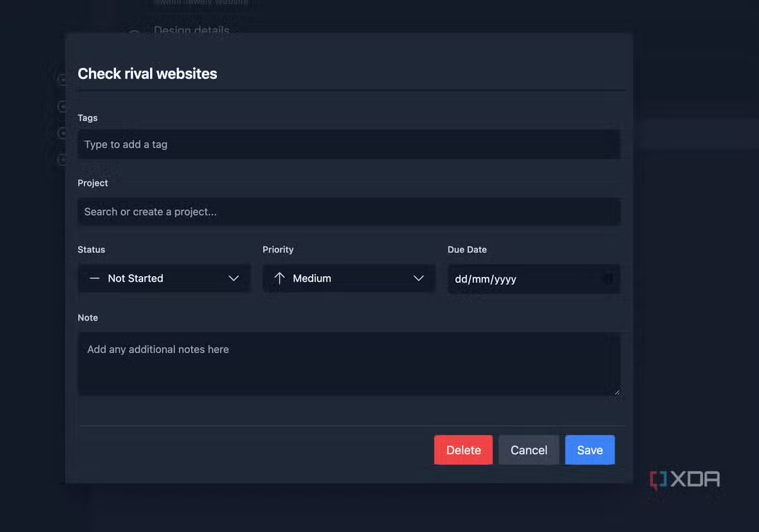Click the XDA logo watermark
Viewport: 759px width, 532px height.
(x=685, y=480)
